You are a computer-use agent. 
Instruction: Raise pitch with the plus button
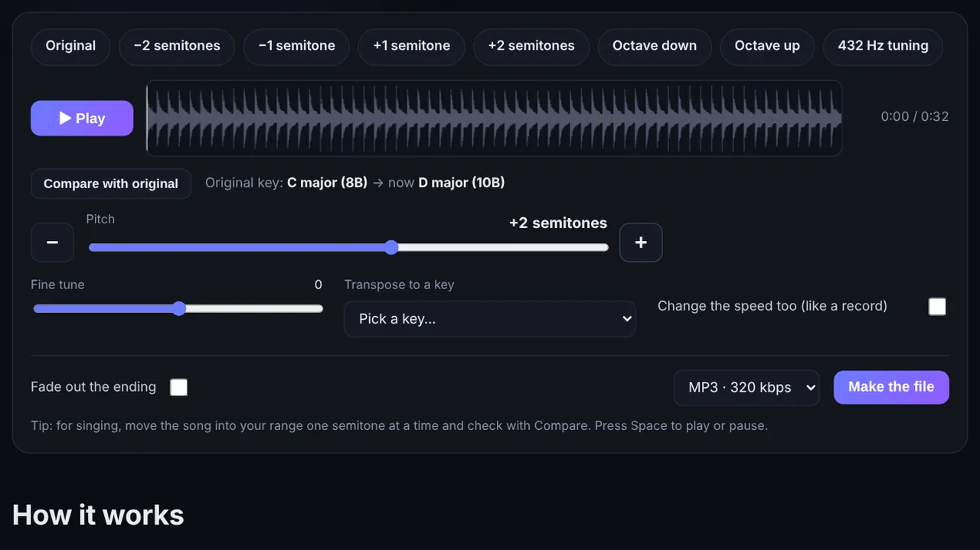(x=641, y=242)
